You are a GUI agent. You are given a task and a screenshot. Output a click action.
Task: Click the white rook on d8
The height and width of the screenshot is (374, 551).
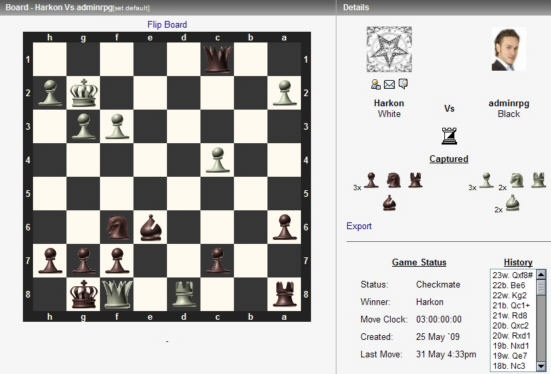tap(184, 294)
